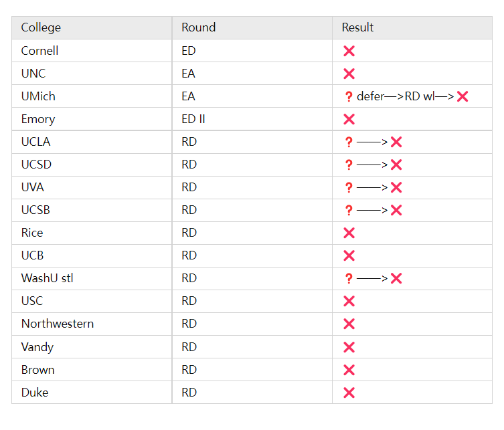Click the Cornell college cell
Viewport: 504px width, 430px height.
(x=92, y=51)
